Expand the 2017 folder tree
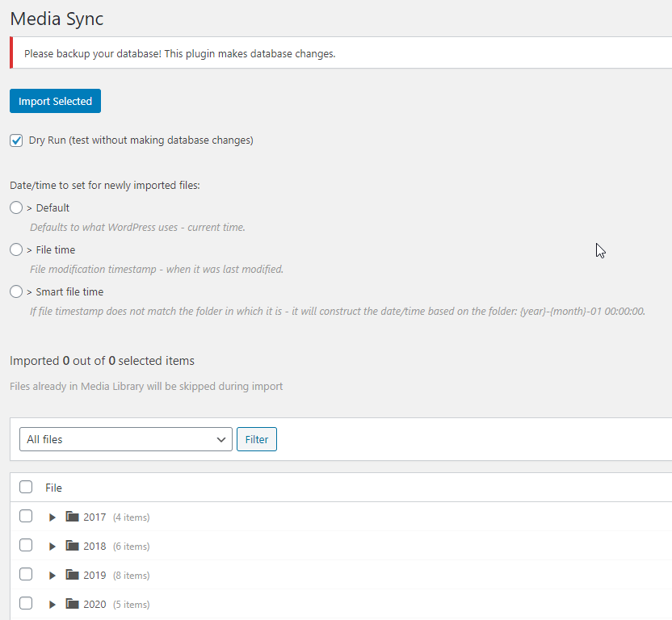Viewport: 672px width, 620px height. pyautogui.click(x=52, y=517)
